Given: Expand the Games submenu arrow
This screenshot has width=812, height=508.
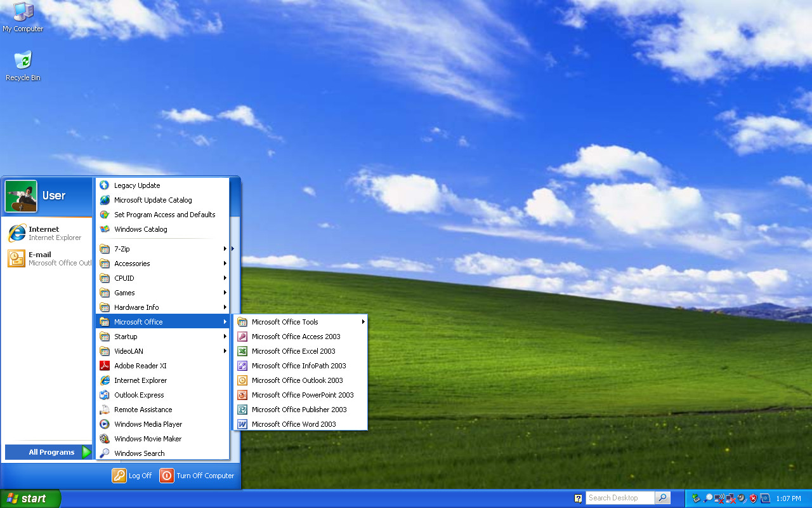Looking at the screenshot, I should [225, 293].
